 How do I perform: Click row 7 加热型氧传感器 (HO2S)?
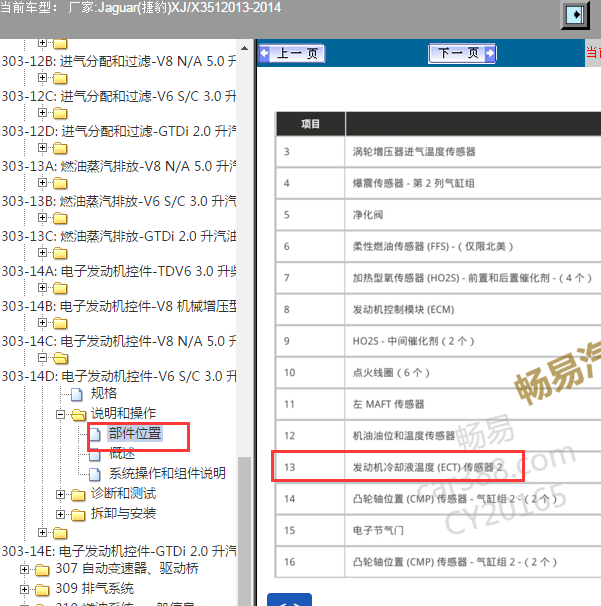tap(438, 278)
